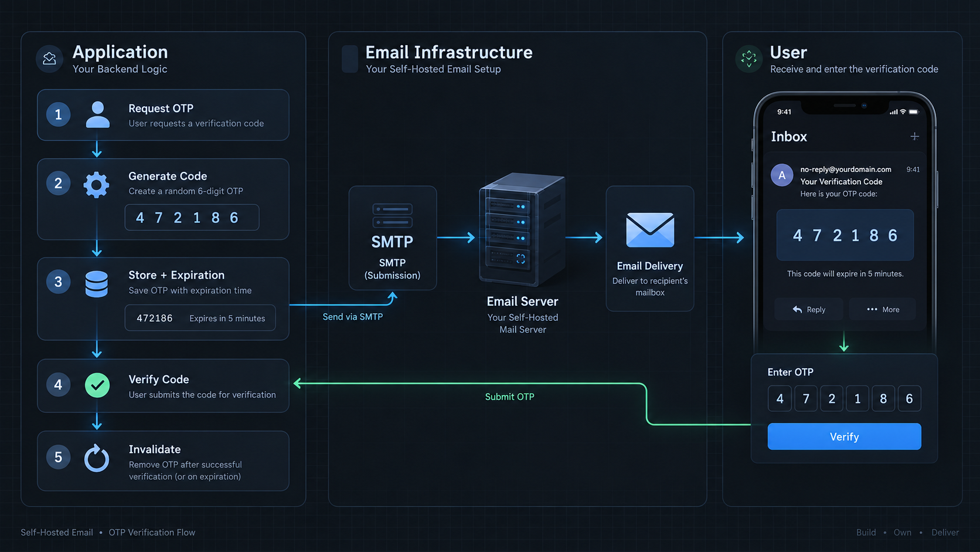Screen dimensions: 980x552
Task: Click the Reply button in the email
Action: coord(809,309)
